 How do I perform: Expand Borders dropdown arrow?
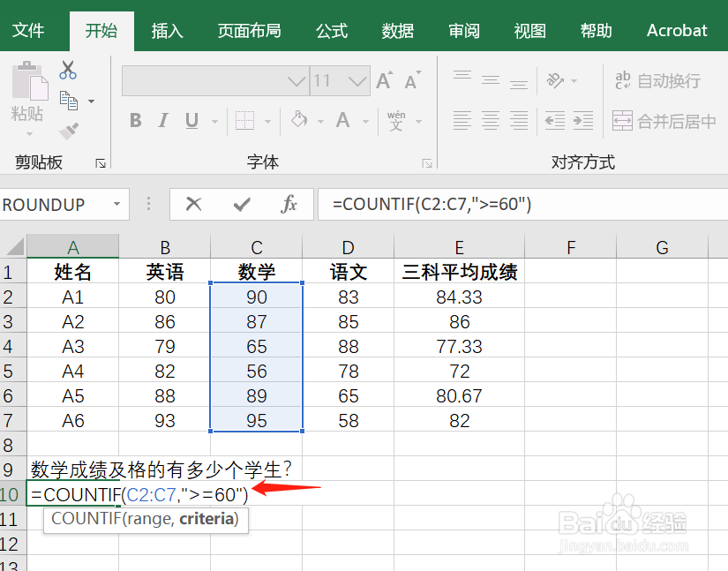[x=268, y=122]
